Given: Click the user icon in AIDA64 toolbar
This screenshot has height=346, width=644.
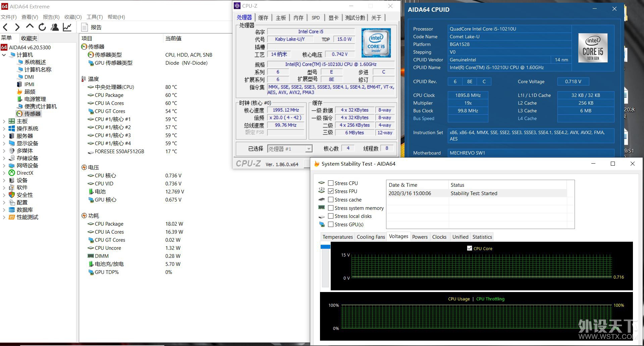Looking at the screenshot, I should [x=54, y=27].
